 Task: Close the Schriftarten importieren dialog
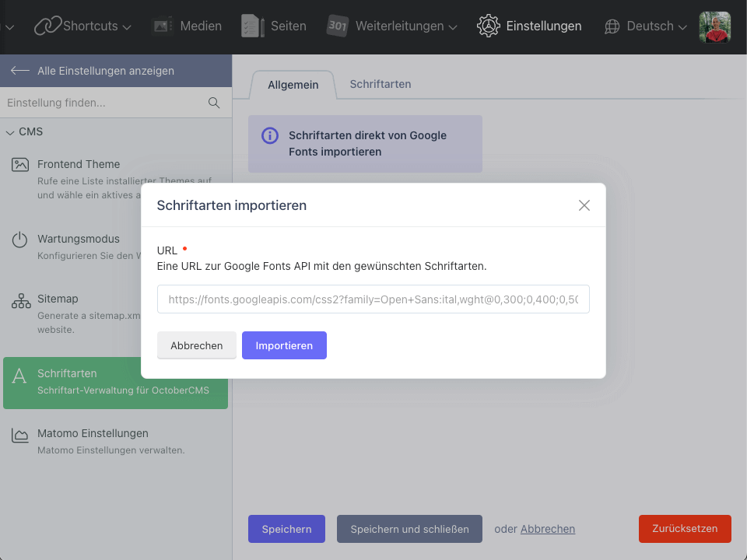[584, 205]
